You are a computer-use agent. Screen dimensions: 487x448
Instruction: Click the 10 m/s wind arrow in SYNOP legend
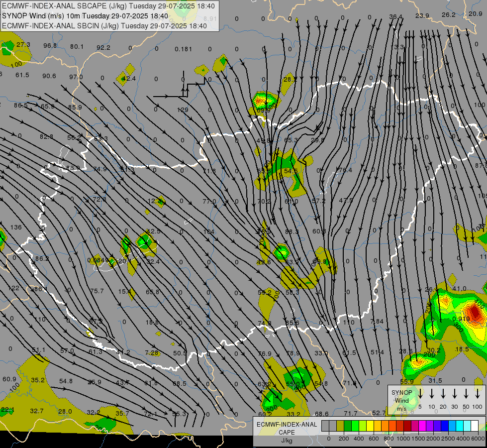point(432,394)
